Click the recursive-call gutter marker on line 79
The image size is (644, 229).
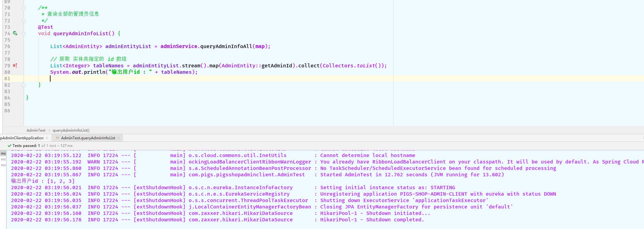15,66
